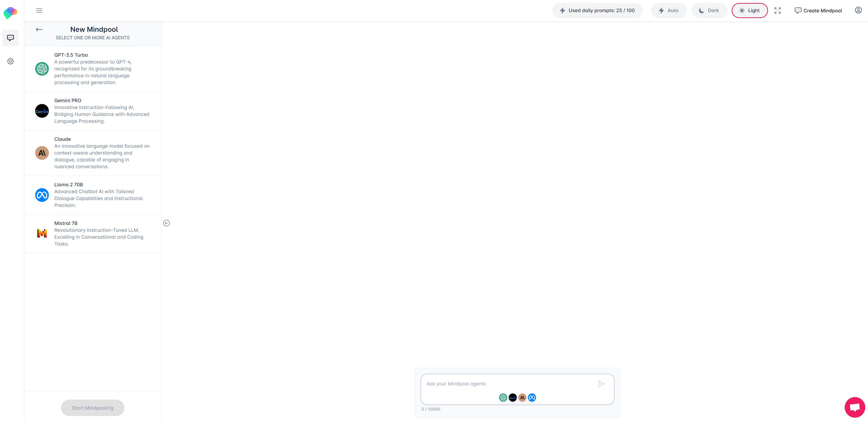The width and height of the screenshot is (868, 422).
Task: Set theme to Auto mode
Action: pos(668,11)
